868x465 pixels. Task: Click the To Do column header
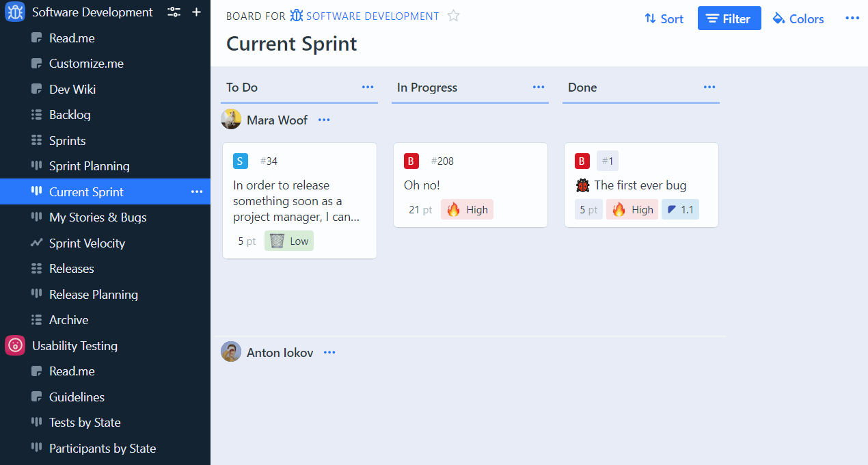(242, 87)
